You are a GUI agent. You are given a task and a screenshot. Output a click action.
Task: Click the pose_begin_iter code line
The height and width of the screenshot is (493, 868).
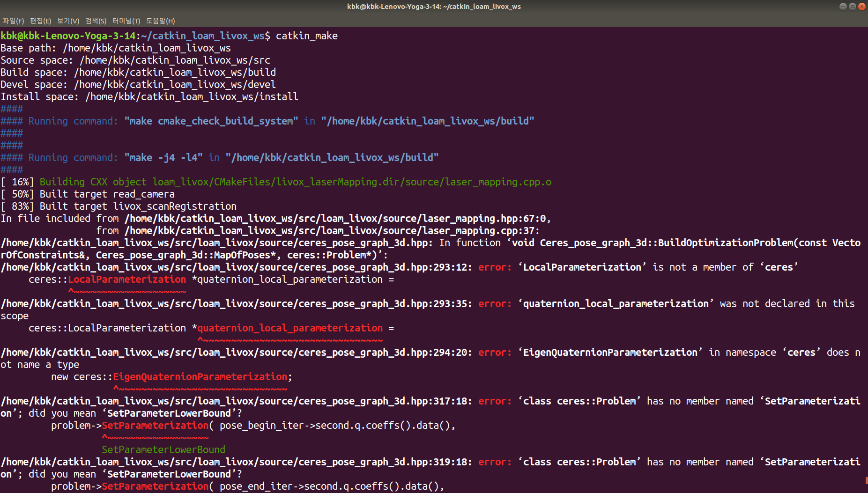tap(253, 426)
